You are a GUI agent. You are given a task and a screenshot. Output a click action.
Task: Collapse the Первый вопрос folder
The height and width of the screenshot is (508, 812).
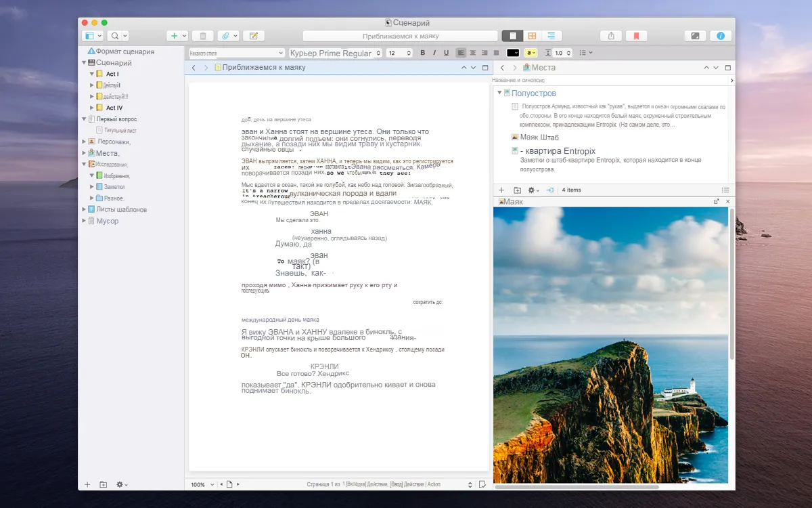(85, 117)
